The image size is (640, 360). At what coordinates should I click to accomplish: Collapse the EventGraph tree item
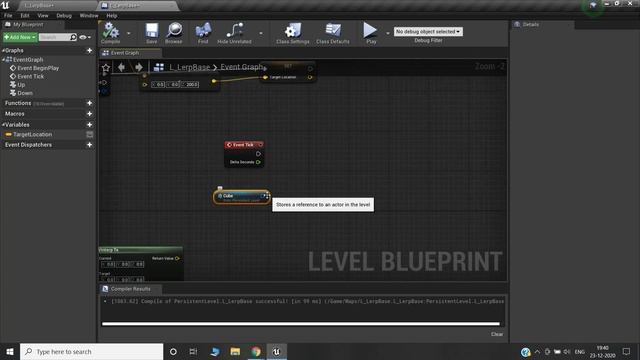click(x=4, y=60)
